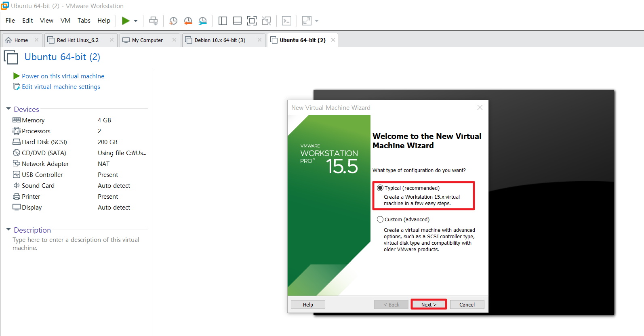Select the CD/DVD (SATA) device
This screenshot has width=644, height=336.
pyautogui.click(x=80, y=153)
